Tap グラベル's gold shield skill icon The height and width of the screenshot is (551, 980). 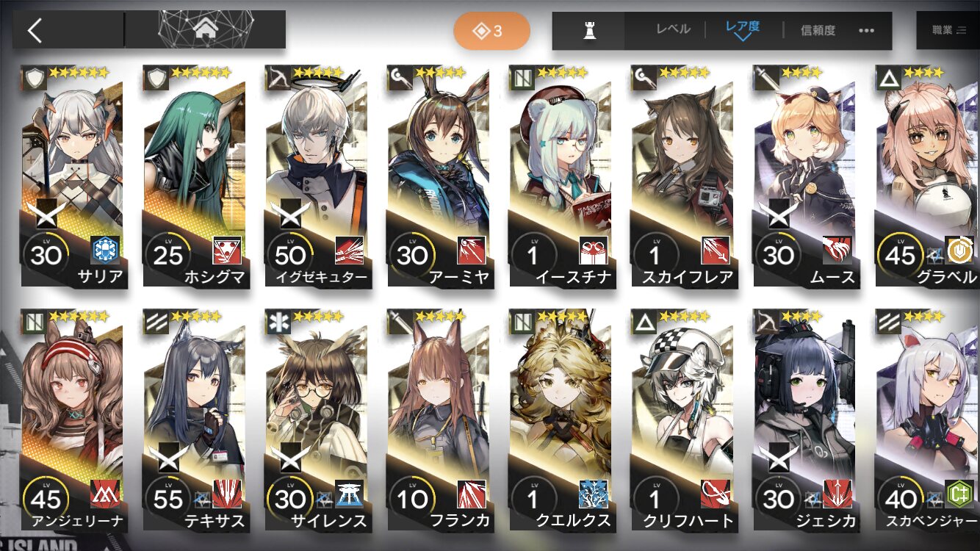pos(959,251)
